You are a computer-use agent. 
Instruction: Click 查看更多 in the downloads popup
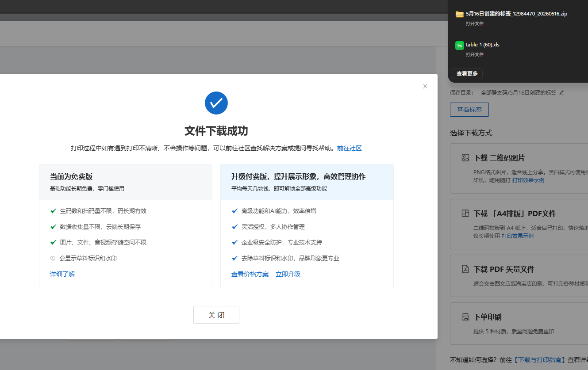click(467, 74)
